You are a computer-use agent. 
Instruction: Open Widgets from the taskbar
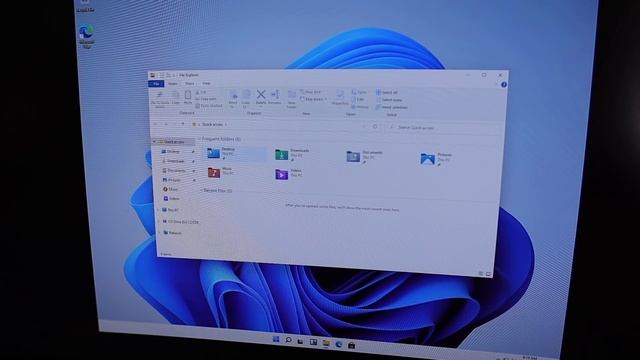(313, 342)
